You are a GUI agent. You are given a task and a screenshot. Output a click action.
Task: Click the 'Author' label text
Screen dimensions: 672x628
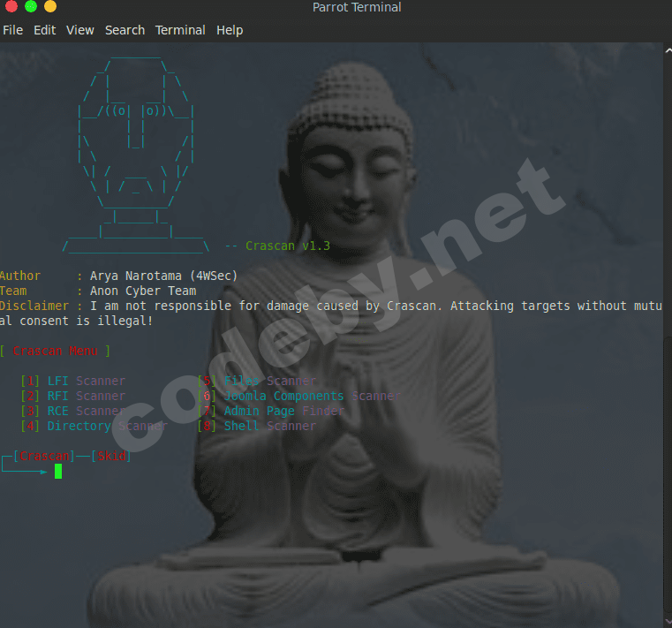[x=20, y=276]
